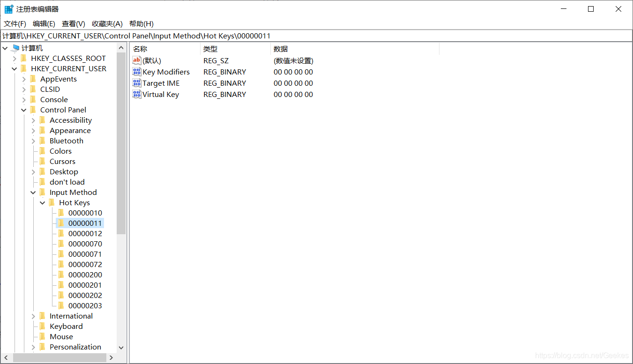The image size is (633, 364).
Task: Click the folder icon beside Keyboard
Action: (42, 326)
